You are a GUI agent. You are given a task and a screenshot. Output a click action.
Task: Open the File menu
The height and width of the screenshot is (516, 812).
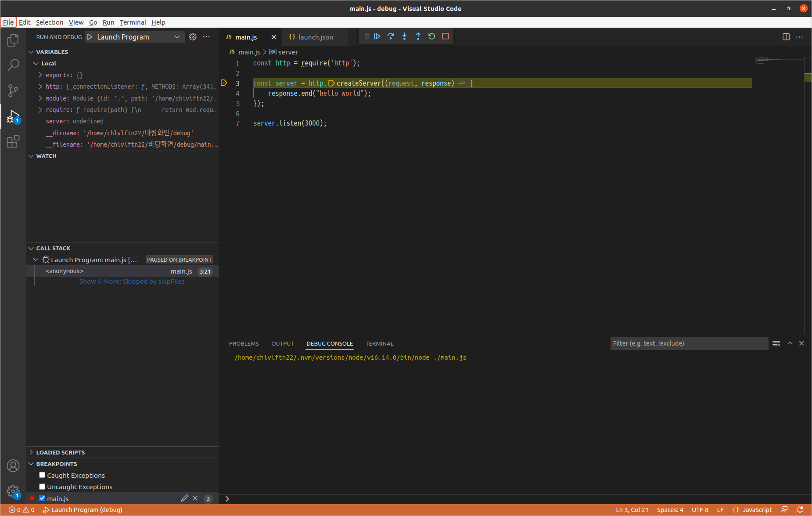pos(8,22)
